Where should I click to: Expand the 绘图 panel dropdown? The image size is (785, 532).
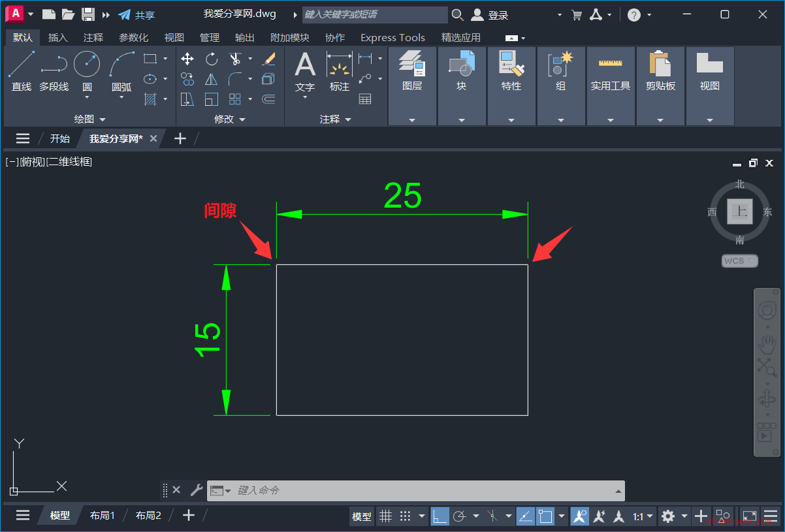click(90, 119)
